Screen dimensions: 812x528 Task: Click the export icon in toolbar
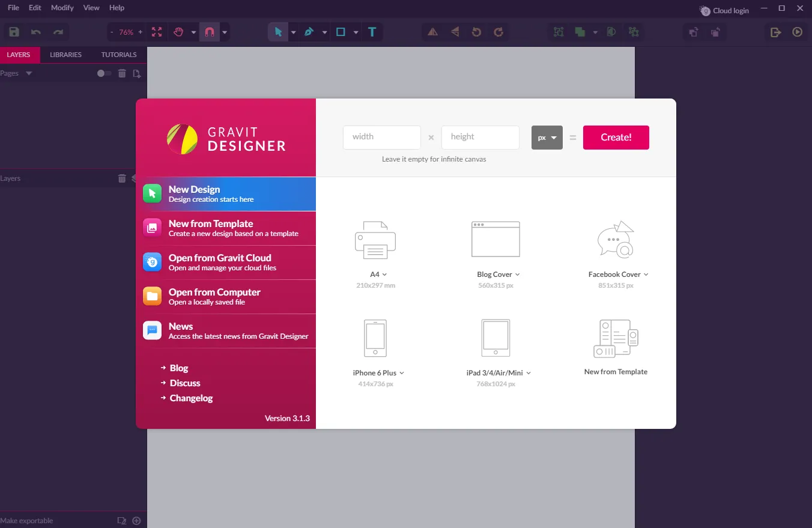tap(775, 32)
